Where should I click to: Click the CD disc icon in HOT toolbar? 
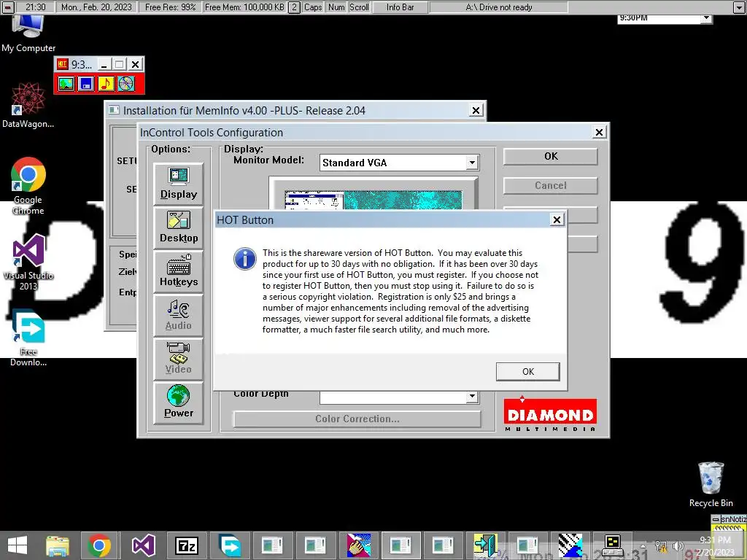pos(126,84)
